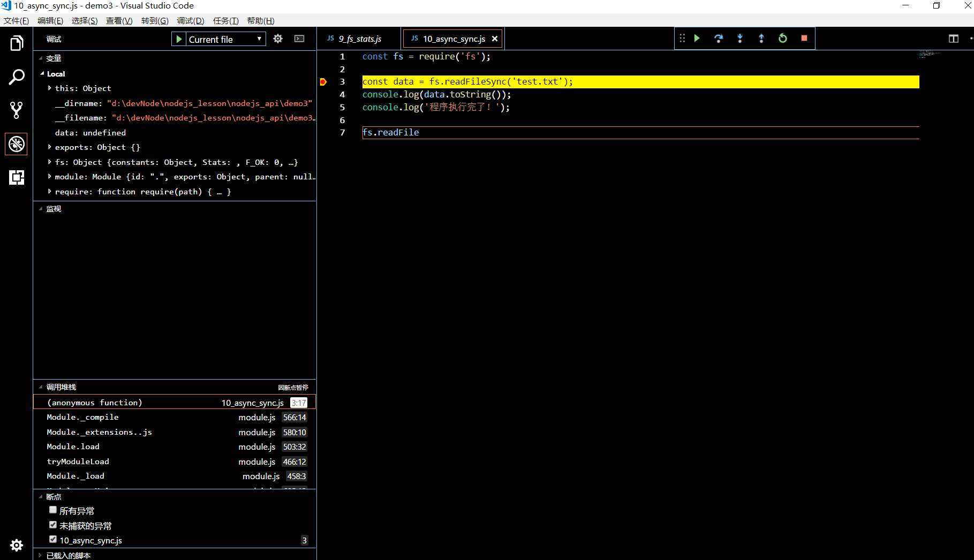Open the Search view in activity bar
Viewport: 974px width, 560px height.
[17, 77]
